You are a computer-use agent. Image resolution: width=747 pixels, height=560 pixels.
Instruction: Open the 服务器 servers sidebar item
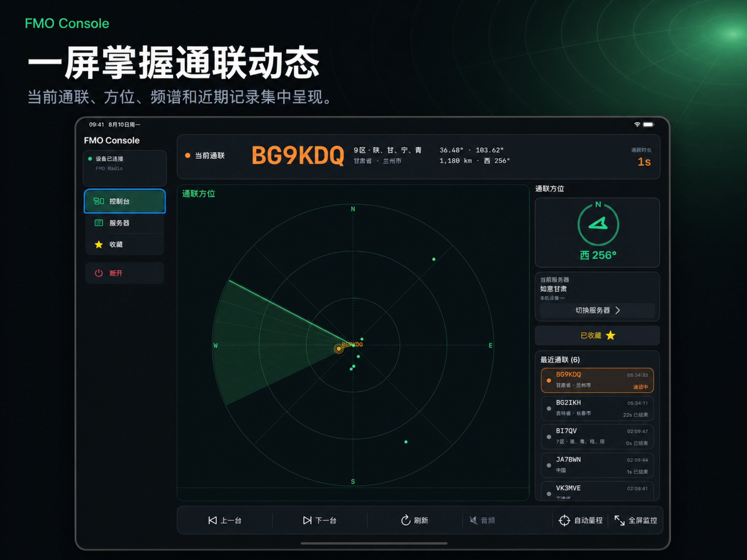point(125,223)
